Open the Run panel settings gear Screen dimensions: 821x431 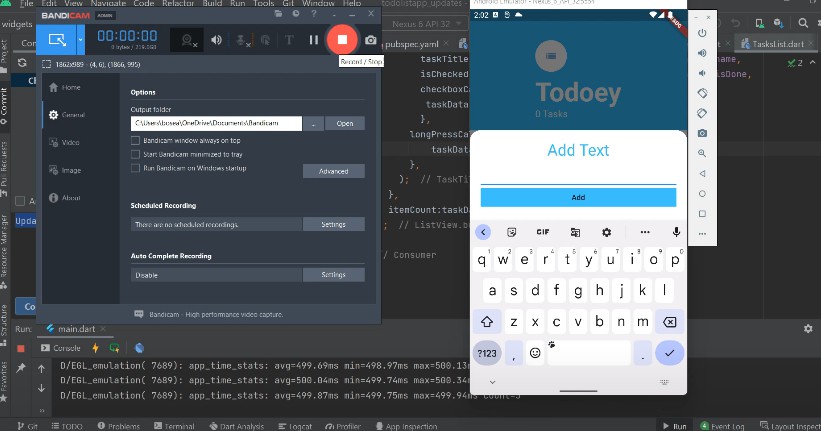808,328
